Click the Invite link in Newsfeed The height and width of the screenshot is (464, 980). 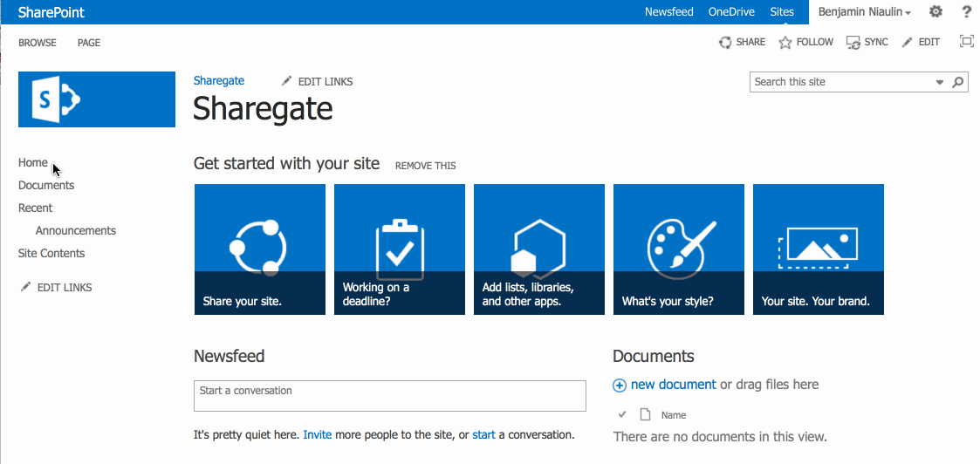pyautogui.click(x=318, y=434)
